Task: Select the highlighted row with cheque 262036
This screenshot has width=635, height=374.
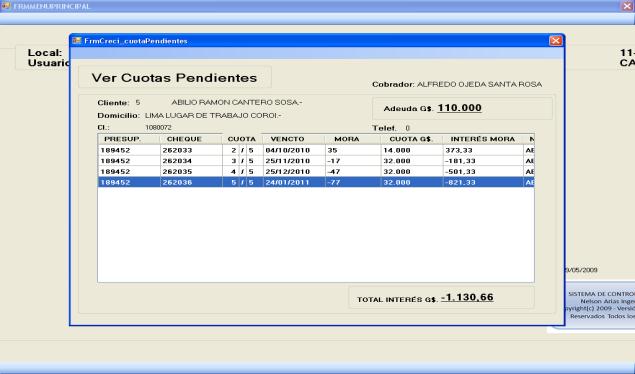Action: pyautogui.click(x=316, y=182)
